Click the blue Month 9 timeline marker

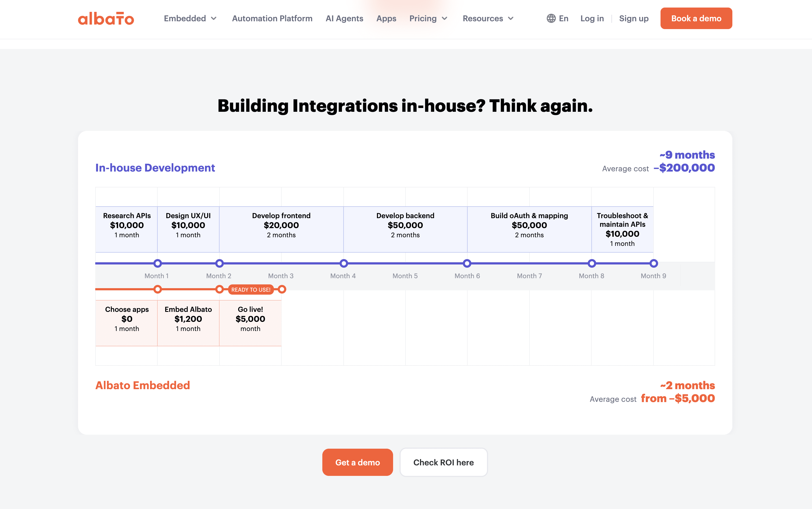tap(654, 263)
